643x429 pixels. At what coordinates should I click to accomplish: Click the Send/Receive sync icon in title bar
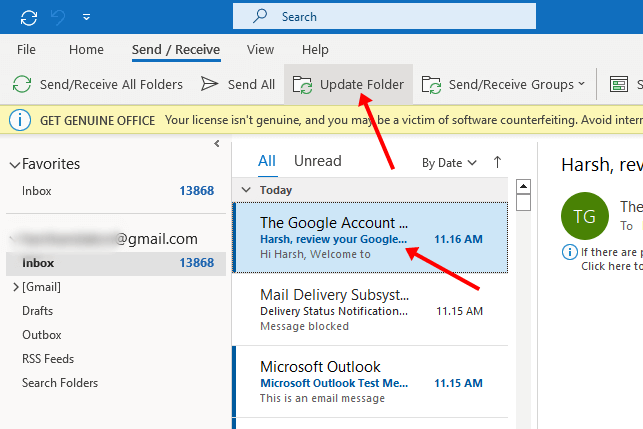[29, 17]
